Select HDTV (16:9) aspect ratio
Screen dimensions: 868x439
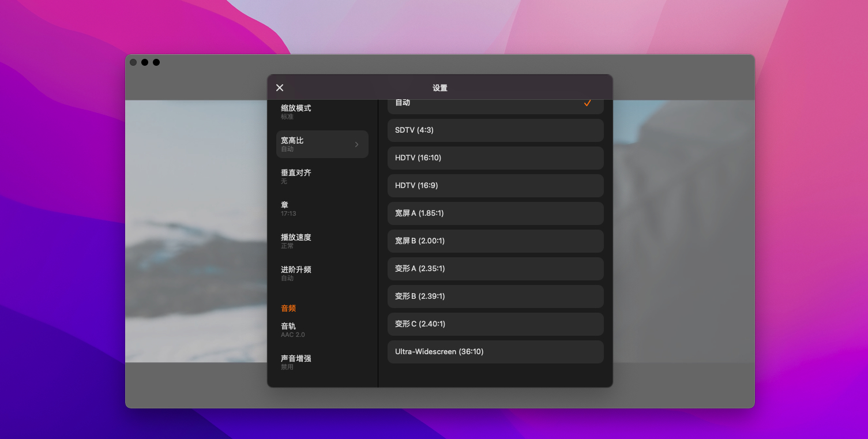(495, 186)
